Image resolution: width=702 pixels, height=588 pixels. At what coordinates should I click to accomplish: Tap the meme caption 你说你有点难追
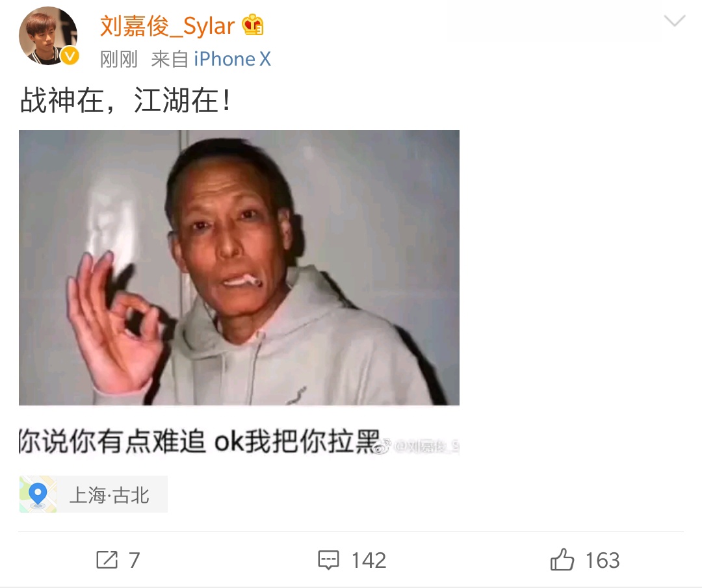112,441
